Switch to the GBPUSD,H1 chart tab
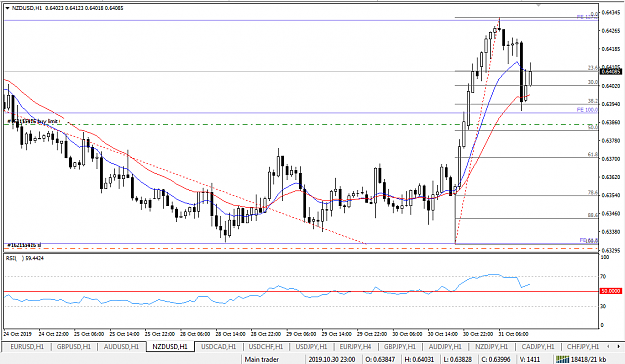The height and width of the screenshot is (364, 625). coord(74,346)
